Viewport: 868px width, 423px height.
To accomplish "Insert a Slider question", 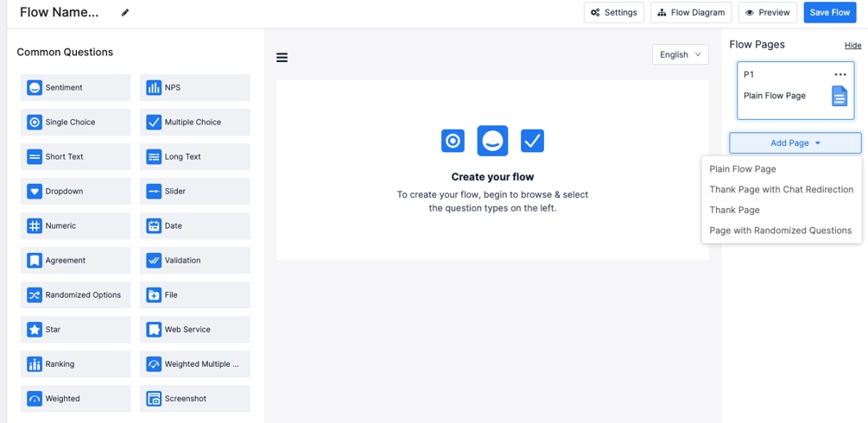I will [195, 192].
